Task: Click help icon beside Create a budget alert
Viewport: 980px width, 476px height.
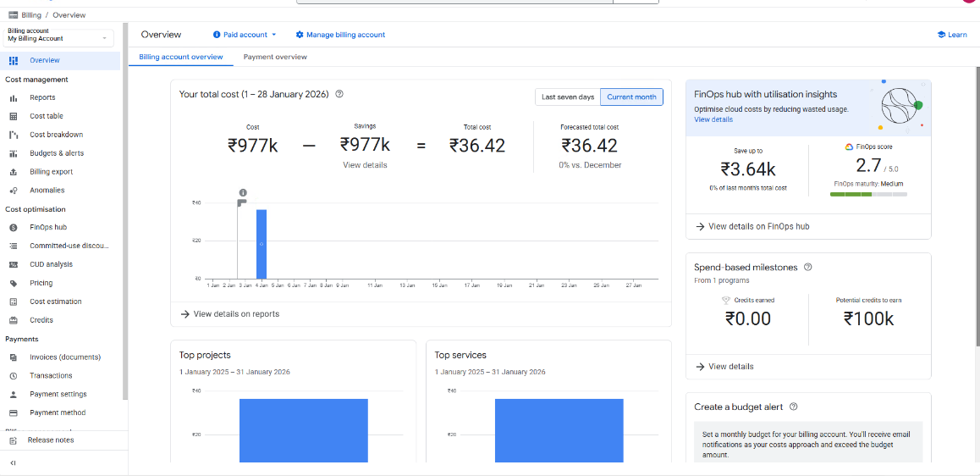Action: (x=794, y=407)
